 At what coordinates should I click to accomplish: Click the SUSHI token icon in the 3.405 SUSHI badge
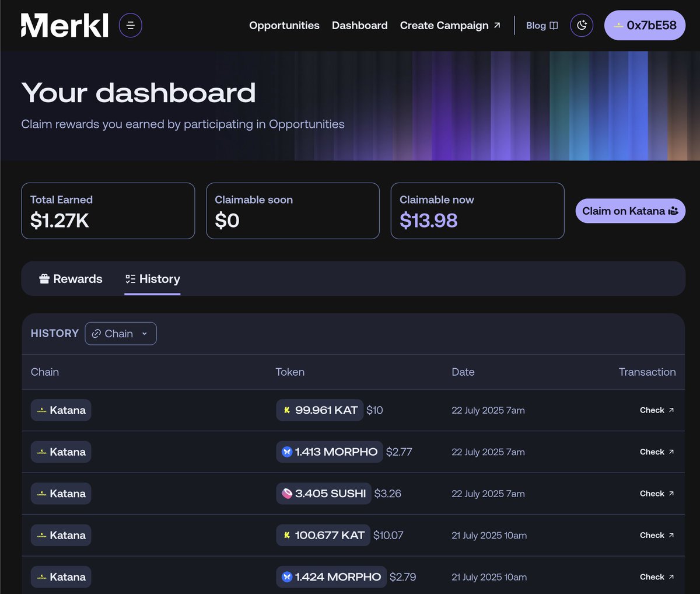tap(287, 494)
